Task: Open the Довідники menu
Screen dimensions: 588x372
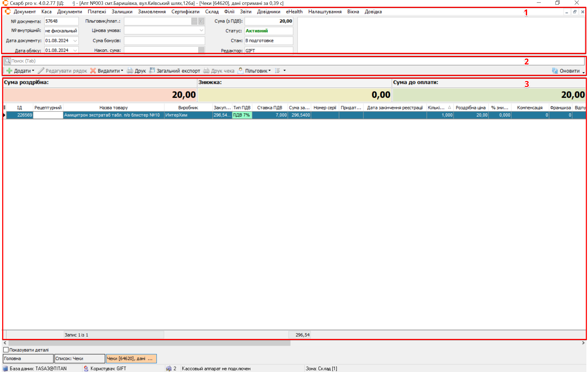Action: tap(268, 12)
